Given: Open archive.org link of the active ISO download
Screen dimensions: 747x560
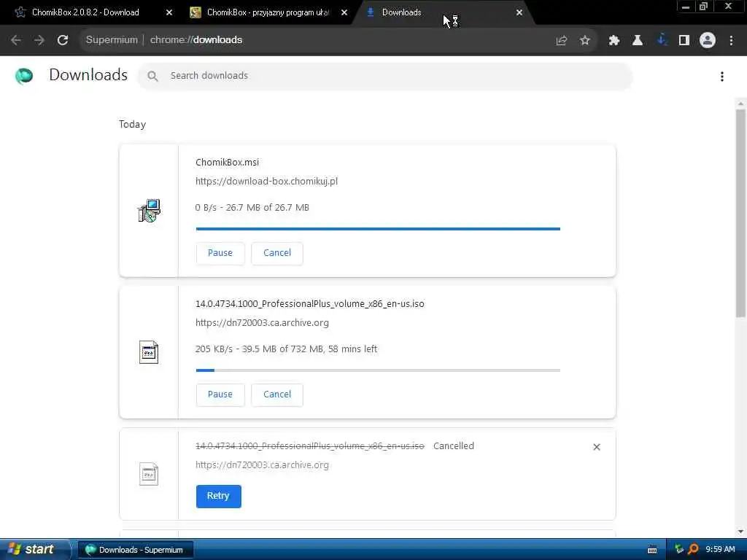Looking at the screenshot, I should coord(262,323).
